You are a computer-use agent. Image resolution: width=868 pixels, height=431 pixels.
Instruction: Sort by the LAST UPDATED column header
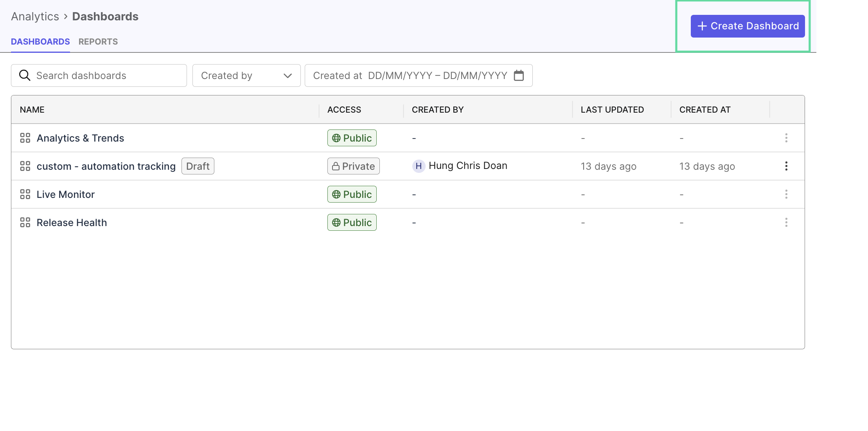[x=612, y=110]
